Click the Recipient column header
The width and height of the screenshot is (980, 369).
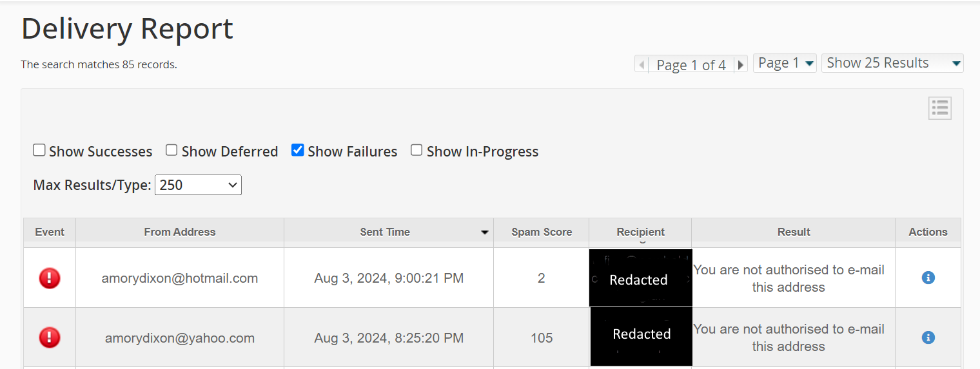[640, 232]
